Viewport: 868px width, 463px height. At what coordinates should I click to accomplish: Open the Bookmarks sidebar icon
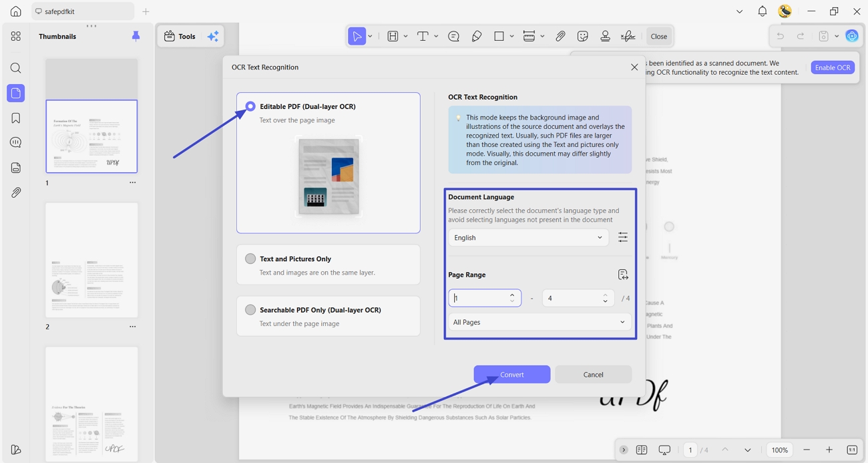[16, 118]
